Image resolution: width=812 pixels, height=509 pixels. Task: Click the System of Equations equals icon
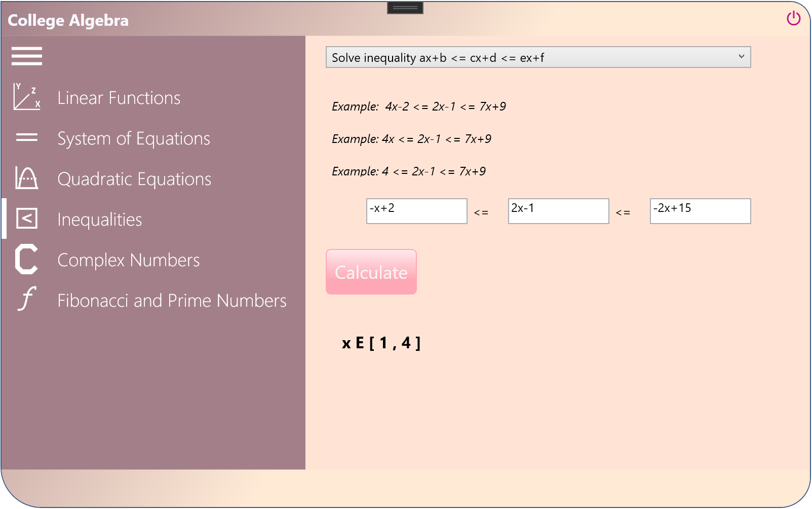[x=26, y=137]
